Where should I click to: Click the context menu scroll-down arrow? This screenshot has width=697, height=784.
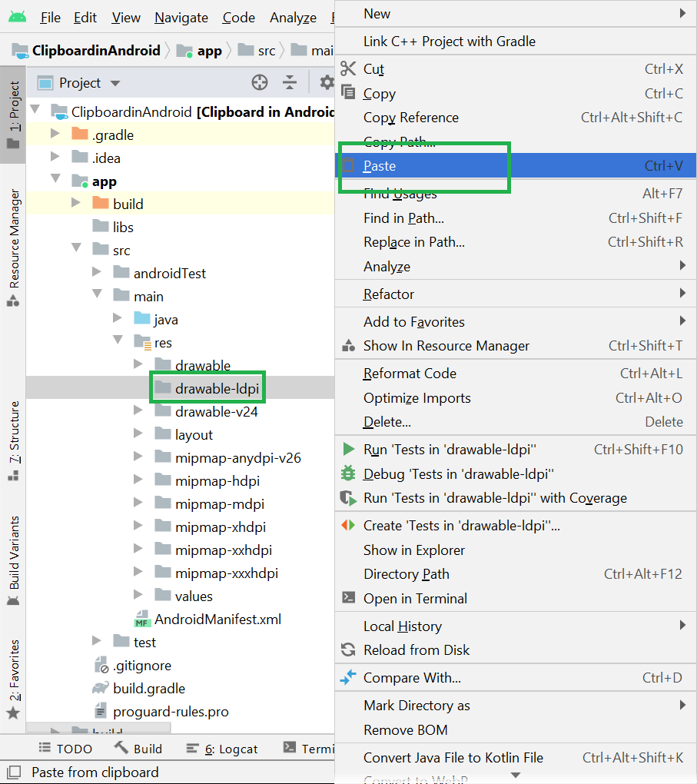click(516, 775)
